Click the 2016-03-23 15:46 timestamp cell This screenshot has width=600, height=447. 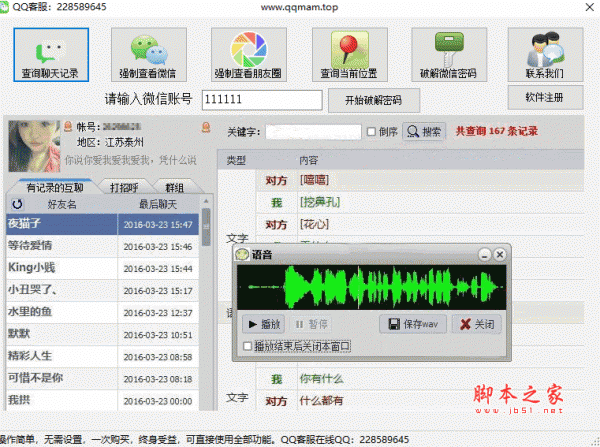tap(158, 247)
